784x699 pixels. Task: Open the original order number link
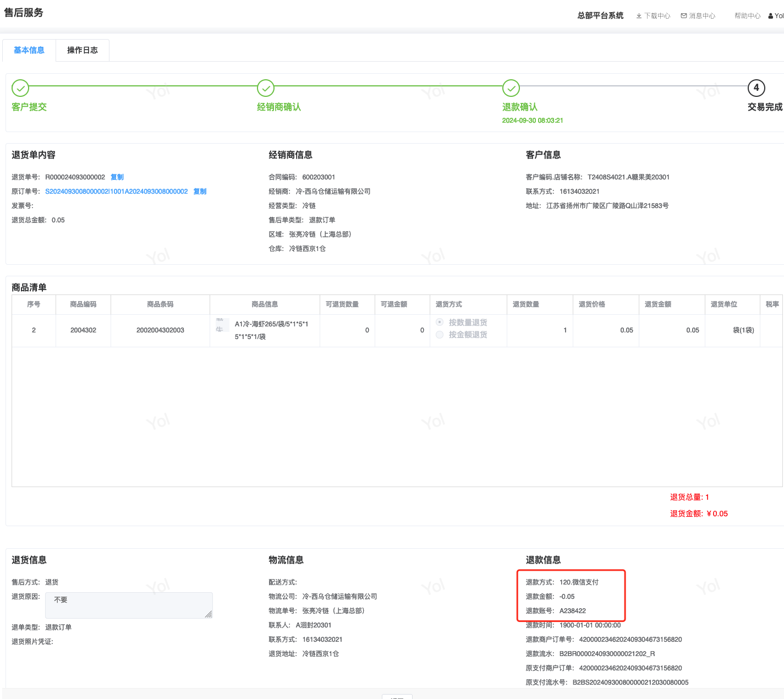(117, 192)
